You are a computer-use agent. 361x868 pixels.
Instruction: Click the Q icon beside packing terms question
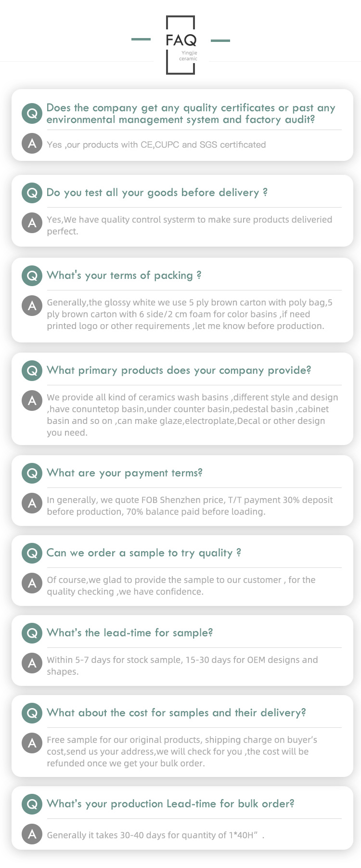[32, 276]
